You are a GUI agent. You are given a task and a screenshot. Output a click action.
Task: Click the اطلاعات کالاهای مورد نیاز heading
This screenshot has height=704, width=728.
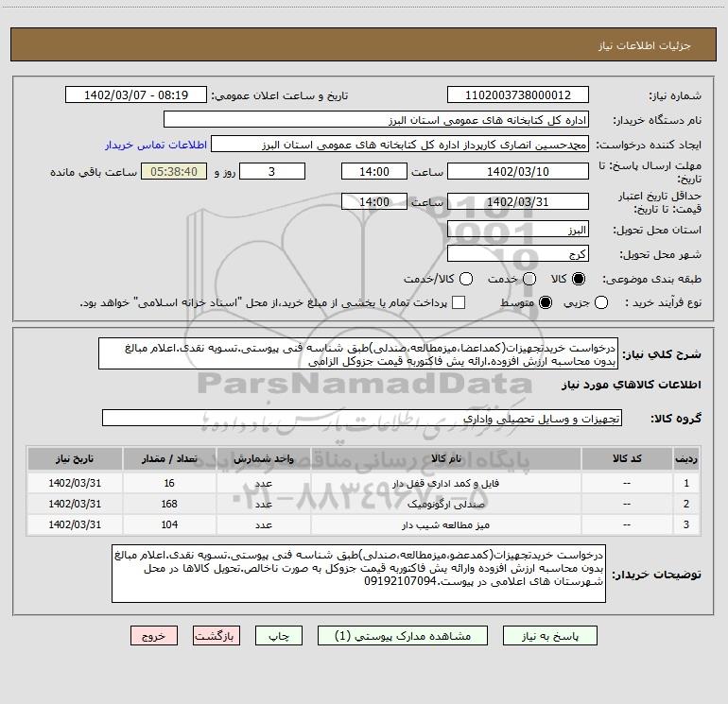pos(632,385)
